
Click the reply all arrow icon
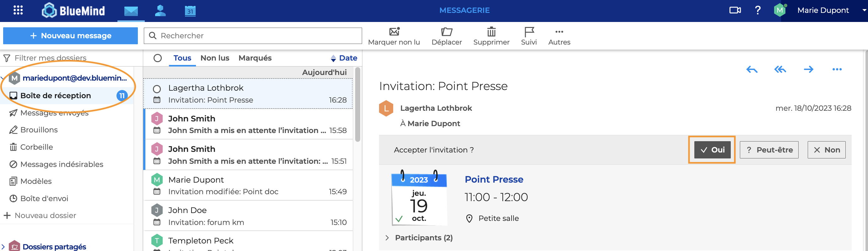coord(780,70)
